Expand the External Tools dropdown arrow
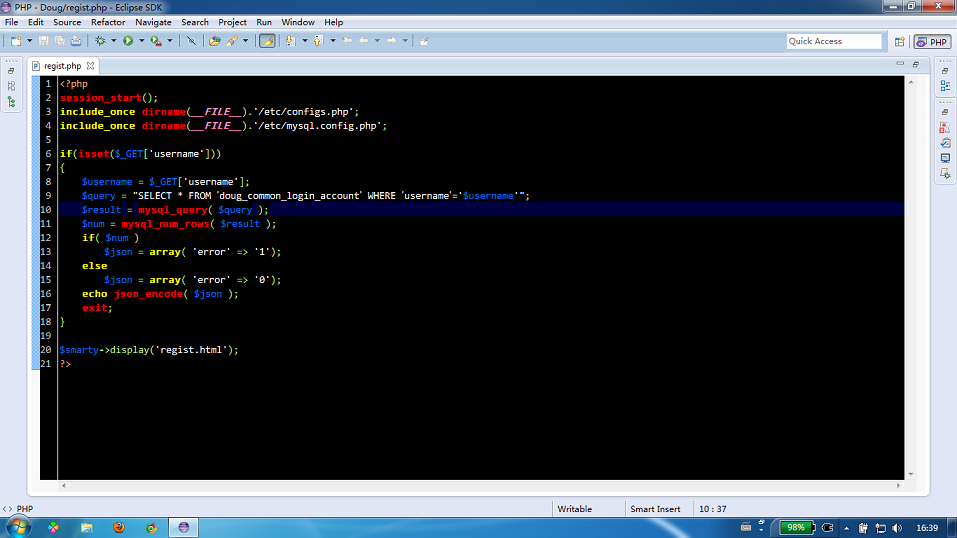 click(x=170, y=41)
